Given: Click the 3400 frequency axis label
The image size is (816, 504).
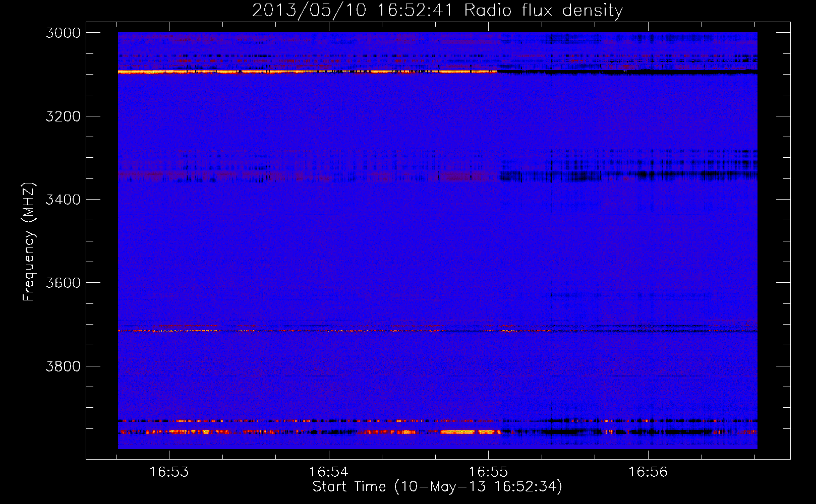Looking at the screenshot, I should pos(63,200).
